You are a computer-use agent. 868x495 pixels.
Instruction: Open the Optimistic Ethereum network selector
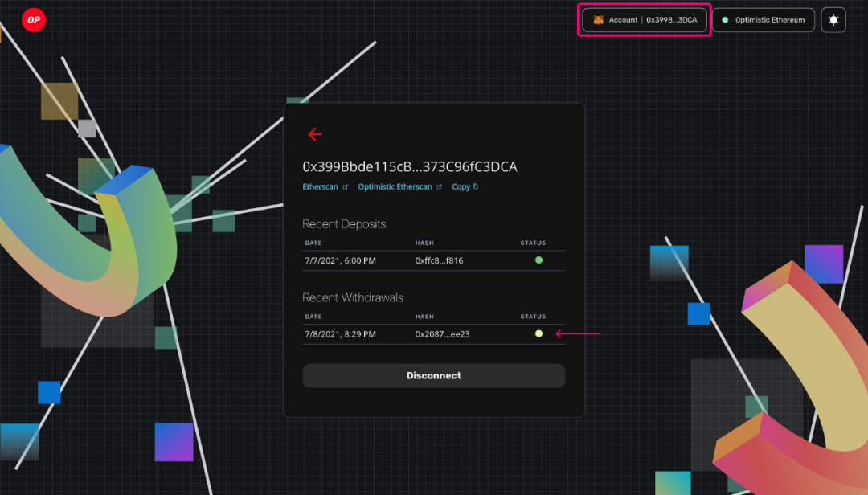coord(764,20)
